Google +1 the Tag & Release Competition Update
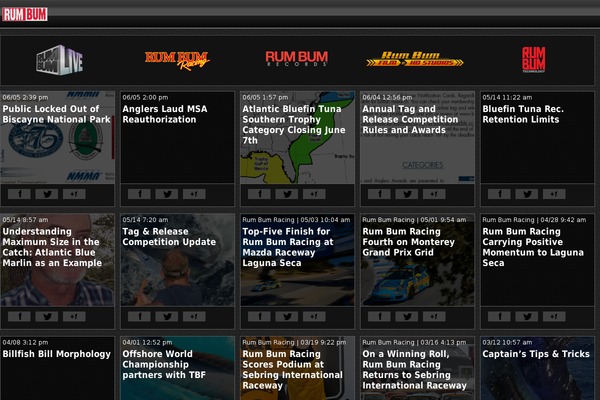600x400 pixels. coord(194,317)
